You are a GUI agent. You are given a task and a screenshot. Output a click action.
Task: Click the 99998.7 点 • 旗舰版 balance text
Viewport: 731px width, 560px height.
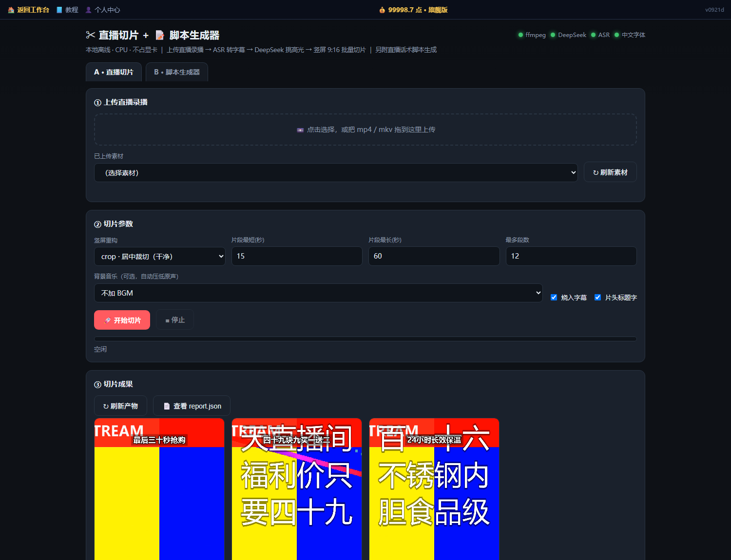point(418,10)
